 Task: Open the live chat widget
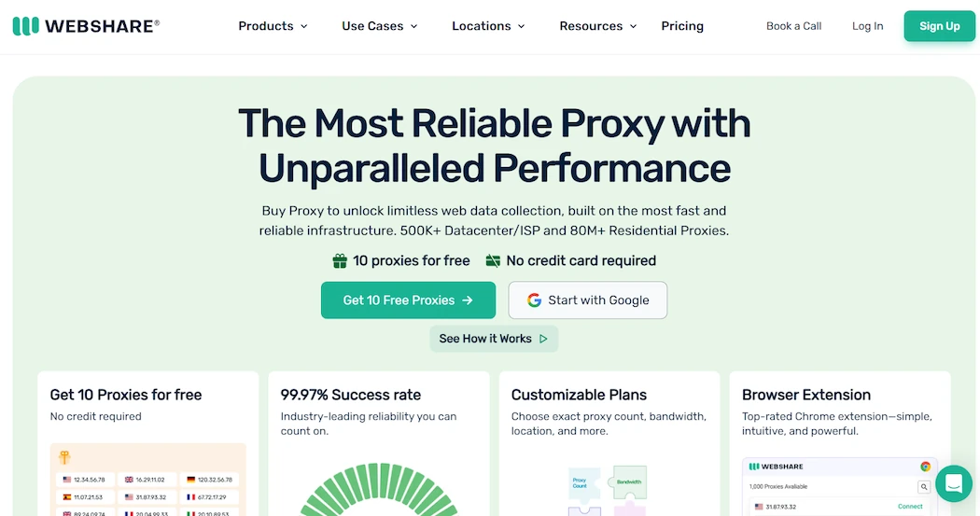[x=953, y=483]
